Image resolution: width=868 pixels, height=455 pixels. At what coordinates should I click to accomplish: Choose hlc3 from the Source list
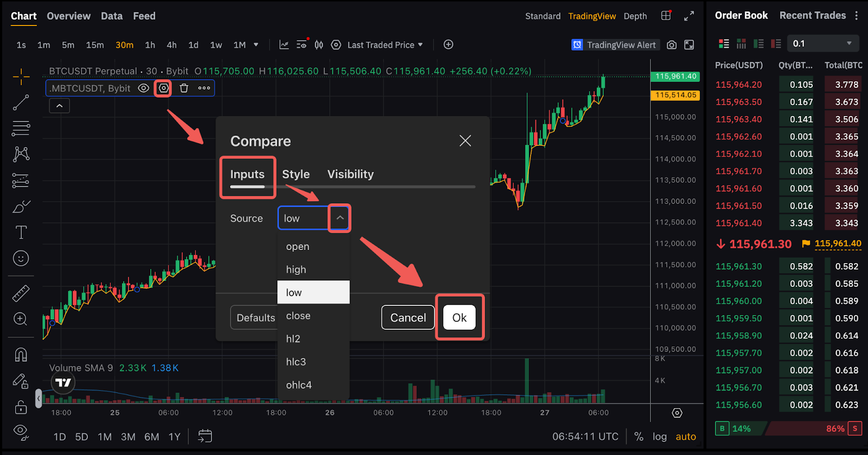(296, 362)
